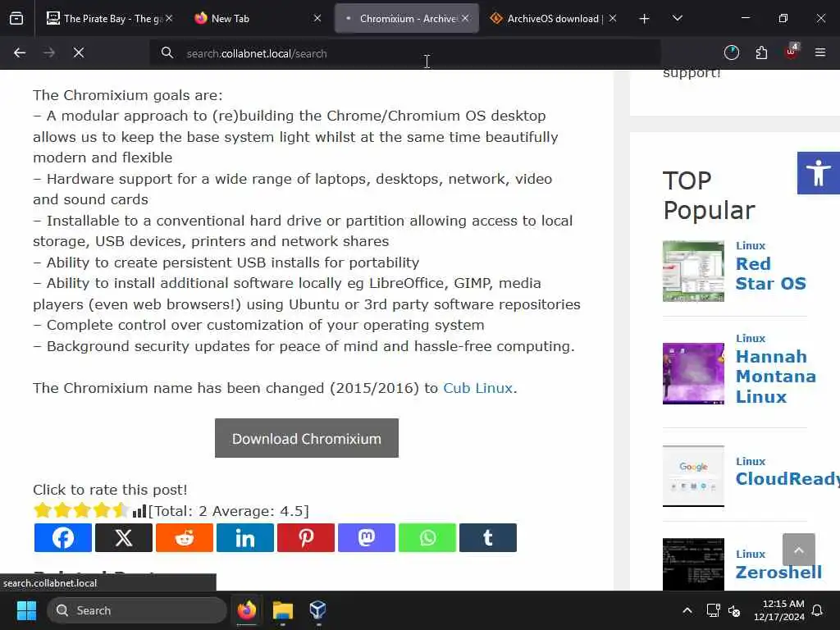Screen dimensions: 840x630
Task: Share the post on LinkedIn
Action: (x=244, y=538)
